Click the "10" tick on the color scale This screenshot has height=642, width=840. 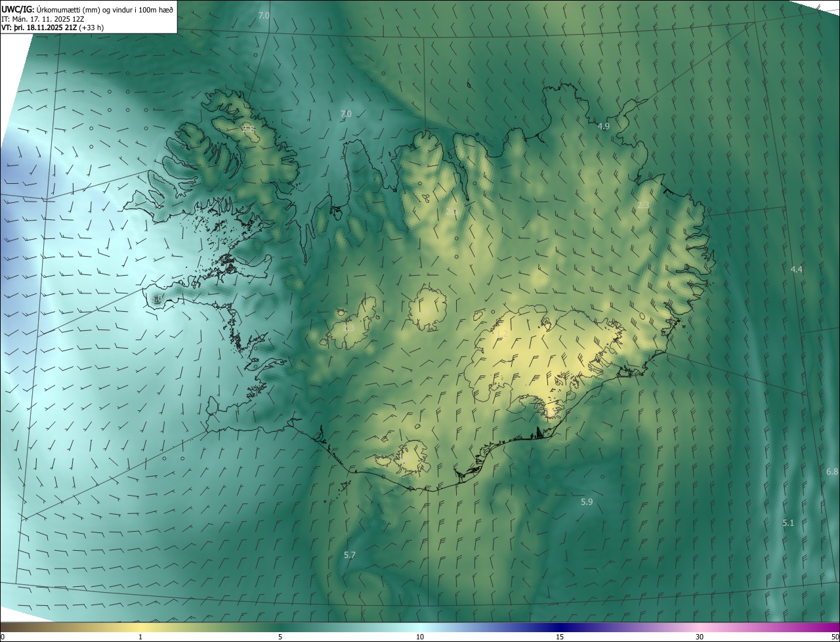pos(420,637)
